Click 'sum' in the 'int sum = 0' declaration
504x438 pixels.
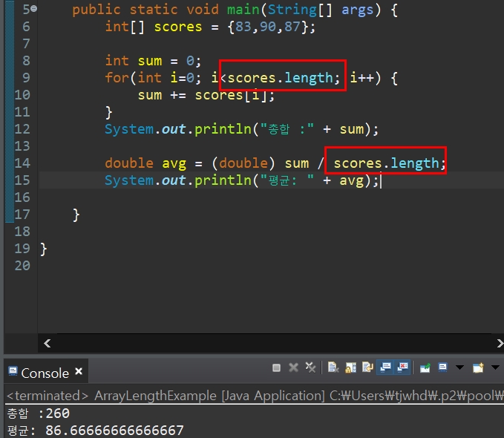tap(150, 61)
